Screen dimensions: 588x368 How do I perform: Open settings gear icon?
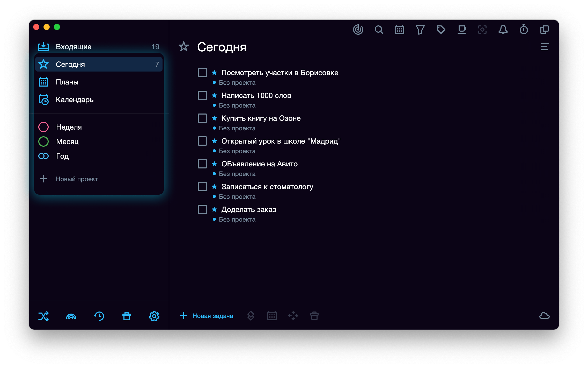(154, 316)
